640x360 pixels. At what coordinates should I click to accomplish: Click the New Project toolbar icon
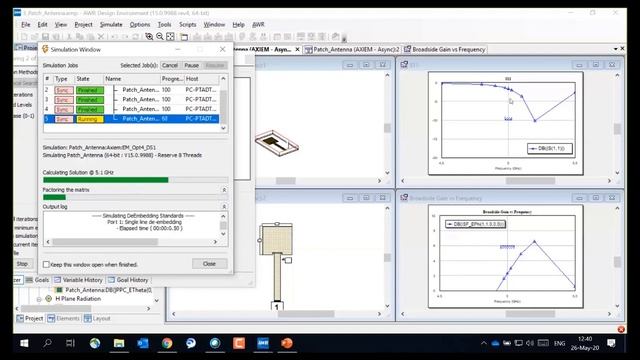click(24, 37)
